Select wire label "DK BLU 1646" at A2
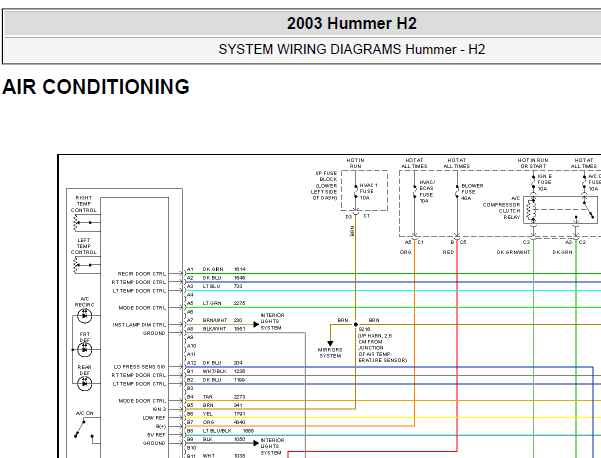 pyautogui.click(x=224, y=278)
